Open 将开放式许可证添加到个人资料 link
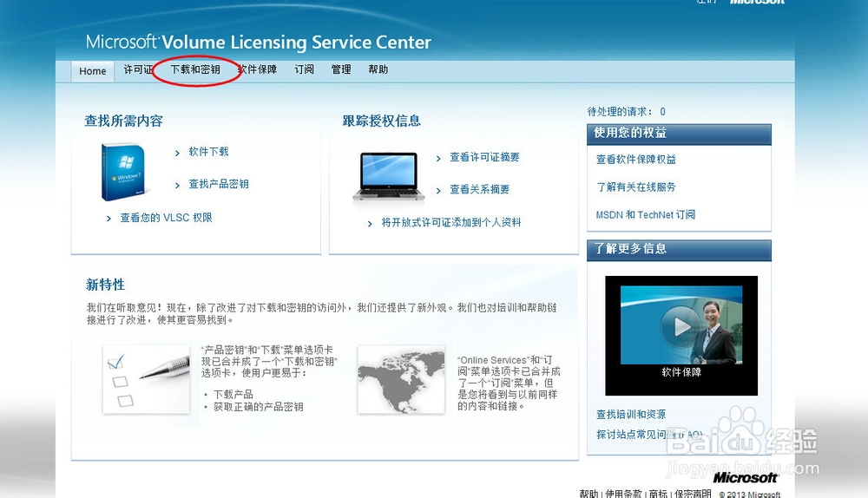868x498 pixels. [451, 222]
